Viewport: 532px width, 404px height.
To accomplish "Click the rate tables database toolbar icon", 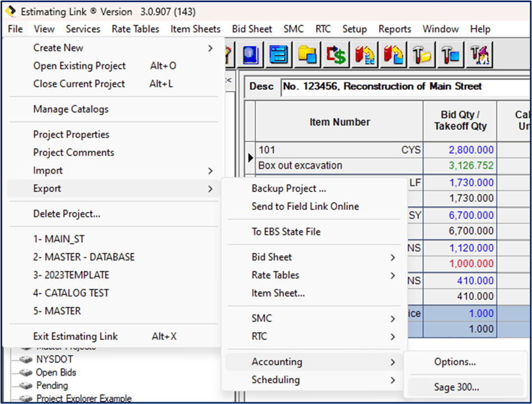I will (278, 54).
